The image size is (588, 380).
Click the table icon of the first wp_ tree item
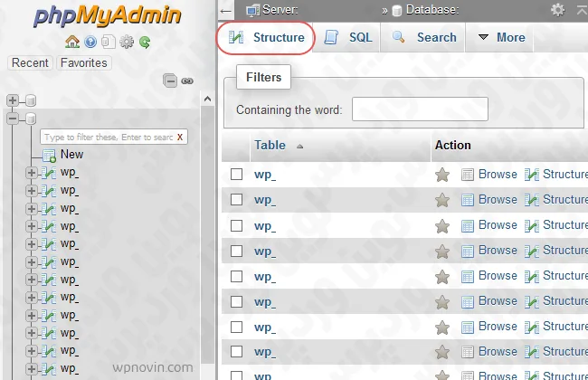tap(49, 173)
